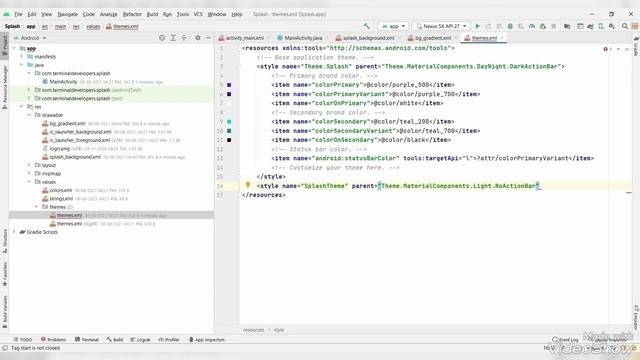Image resolution: width=640 pixels, height=360 pixels.
Task: Click the Project Structure folder icon in toolbar
Action: (x=567, y=26)
